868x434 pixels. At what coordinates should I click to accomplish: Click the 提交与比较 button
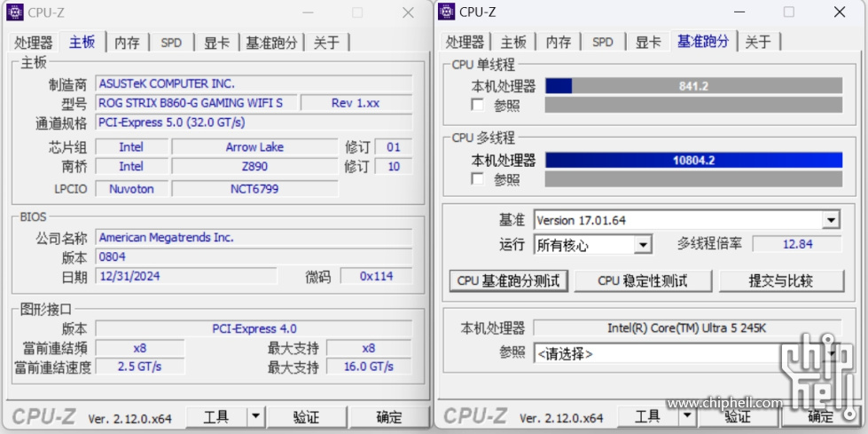coord(781,280)
